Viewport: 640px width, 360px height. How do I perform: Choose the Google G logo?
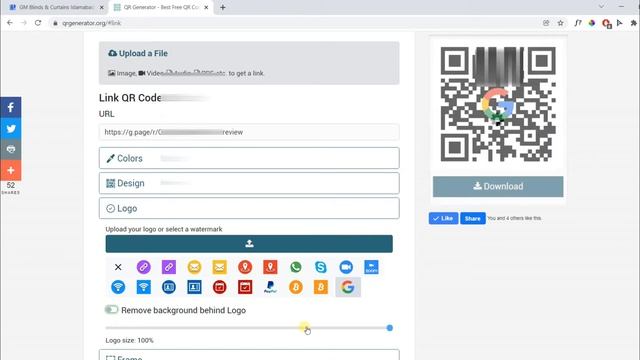click(348, 287)
